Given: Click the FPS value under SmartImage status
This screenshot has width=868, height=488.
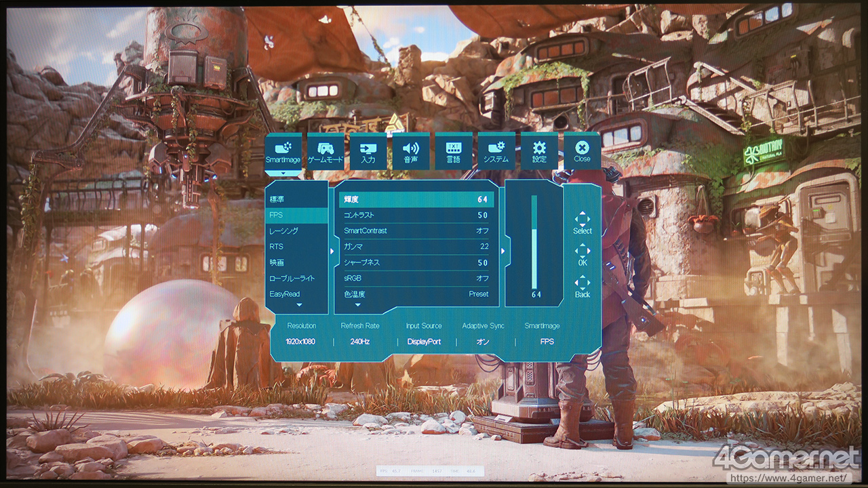Looking at the screenshot, I should point(547,342).
